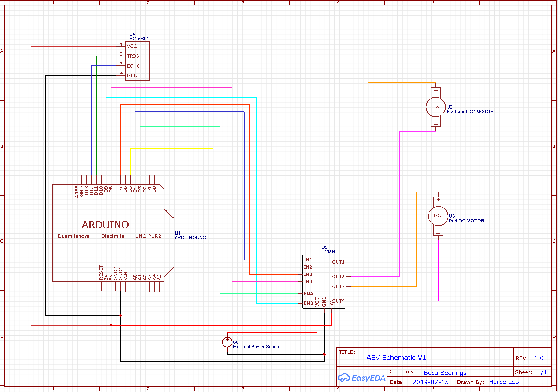Select the OUT4 pin label on L298N
The image size is (558, 392).
[338, 301]
